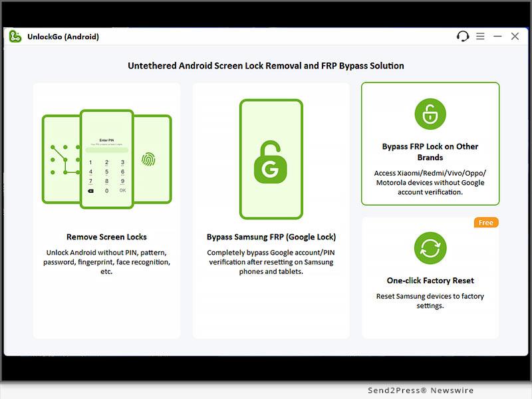Open the hamburger menu
This screenshot has width=532, height=399.
[481, 37]
